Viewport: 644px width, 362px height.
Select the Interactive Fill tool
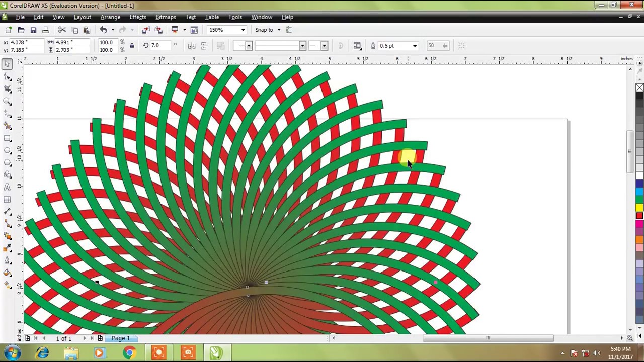[7, 285]
